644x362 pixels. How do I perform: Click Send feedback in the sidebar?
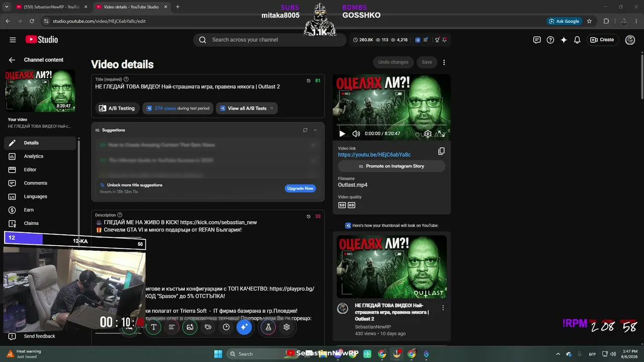click(x=40, y=336)
